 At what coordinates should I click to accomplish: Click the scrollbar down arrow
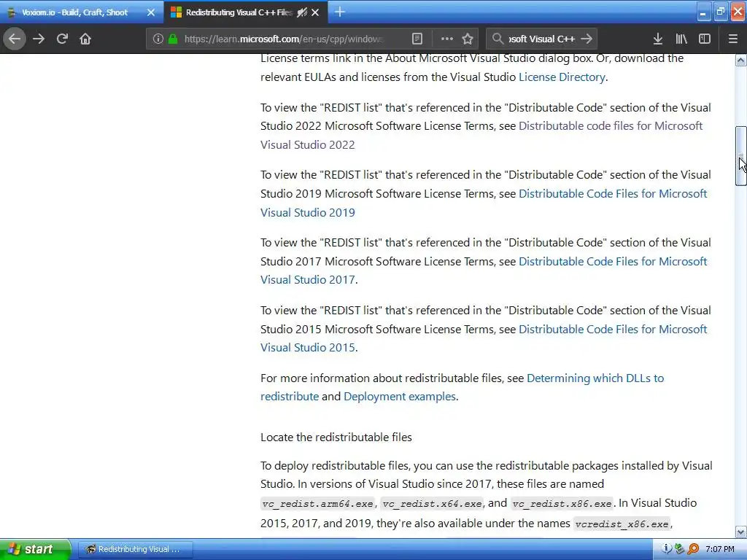click(741, 532)
